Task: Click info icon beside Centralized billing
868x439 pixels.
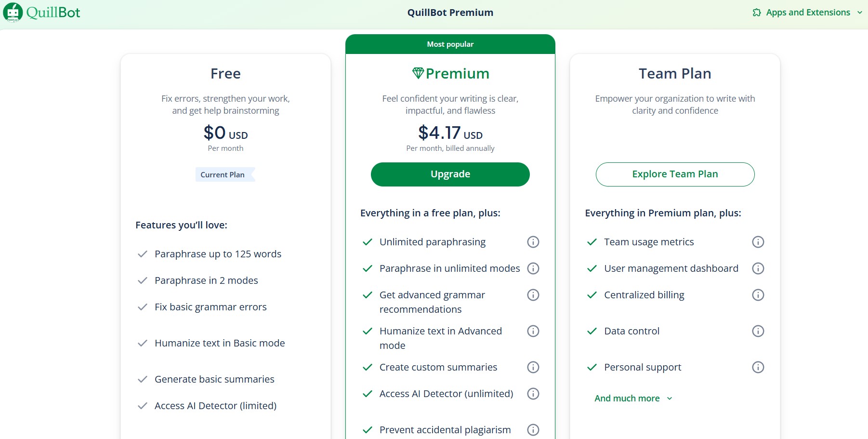Action: coord(758,295)
